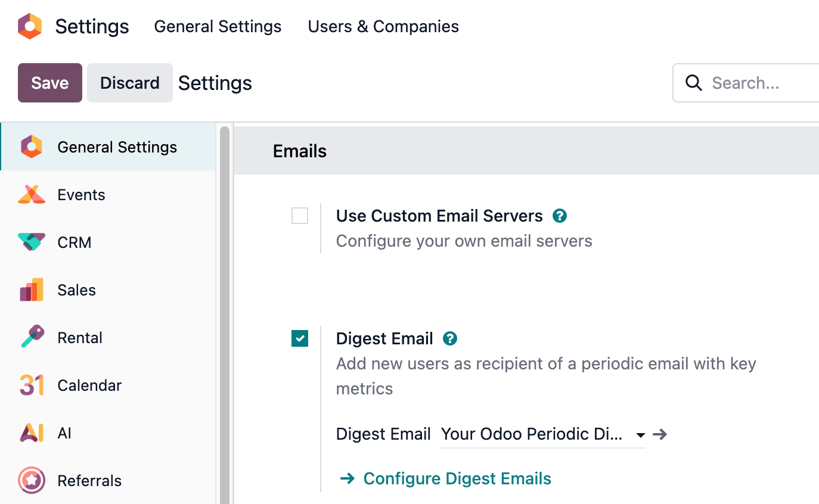Disable the Digest Email checkbox
819x504 pixels.
pyautogui.click(x=299, y=338)
